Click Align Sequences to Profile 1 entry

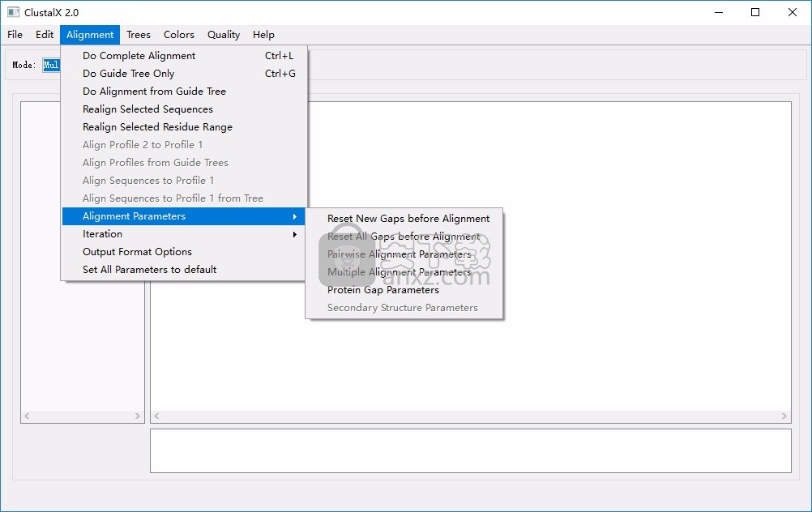(184, 181)
